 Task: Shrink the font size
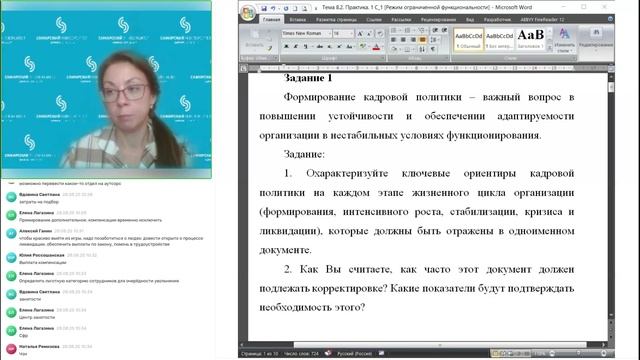tap(369, 33)
